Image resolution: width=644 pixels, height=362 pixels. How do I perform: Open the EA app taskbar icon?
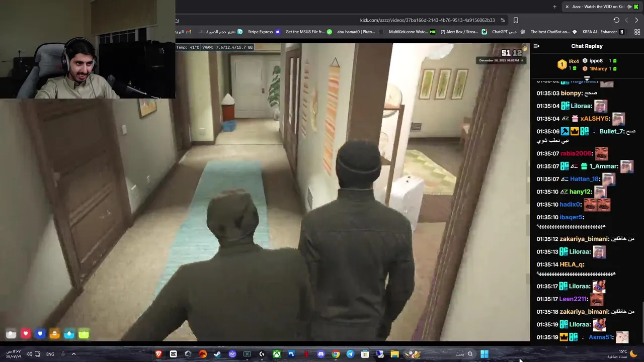203,354
